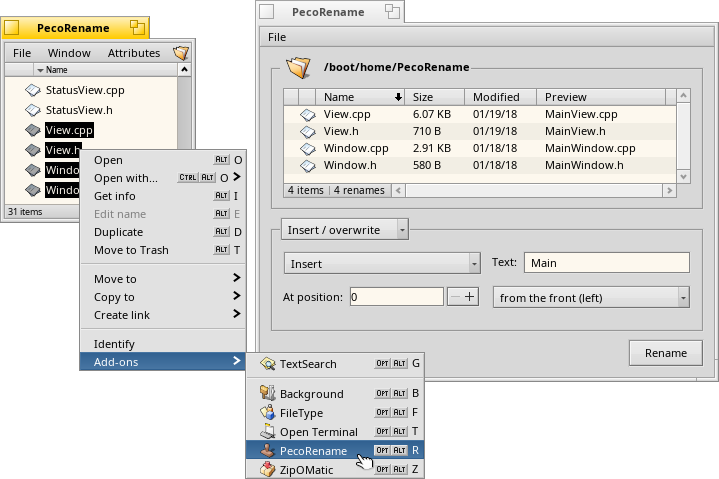719x479 pixels.
Task: Open the File menu in Tracker window
Action: tap(22, 53)
